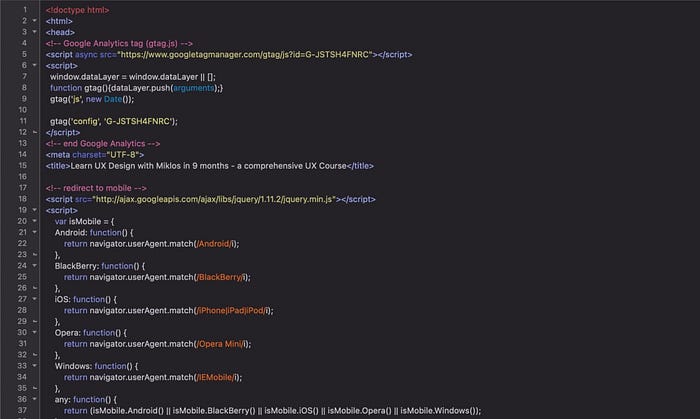Click the '/BlackBerry/i' regex

[x=221, y=277]
